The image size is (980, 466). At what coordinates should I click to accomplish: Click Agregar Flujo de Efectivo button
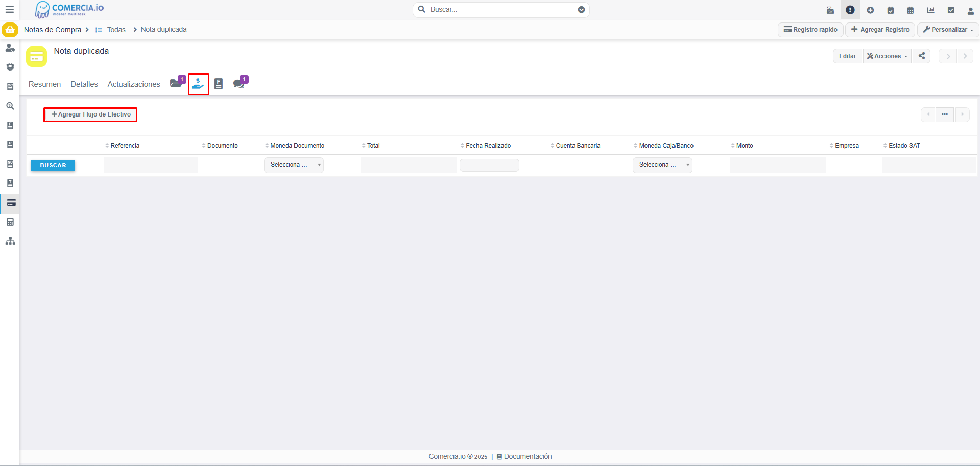tap(91, 114)
